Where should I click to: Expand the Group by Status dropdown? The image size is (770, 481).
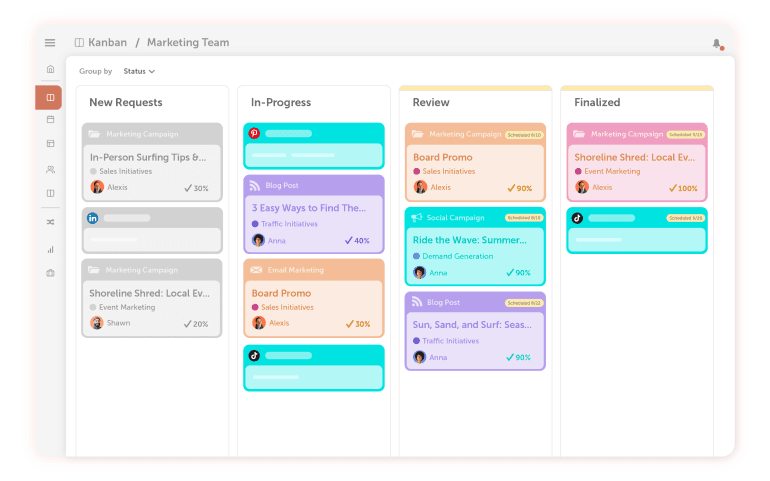pyautogui.click(x=139, y=72)
